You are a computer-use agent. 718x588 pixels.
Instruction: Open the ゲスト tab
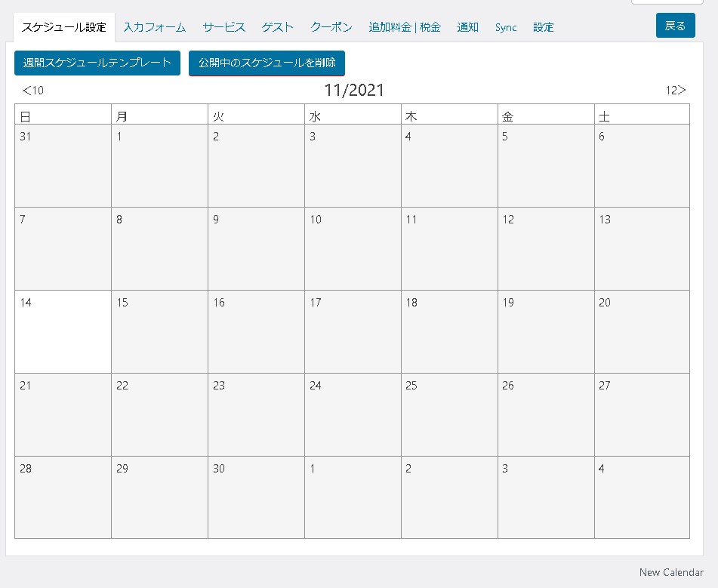[x=278, y=27]
